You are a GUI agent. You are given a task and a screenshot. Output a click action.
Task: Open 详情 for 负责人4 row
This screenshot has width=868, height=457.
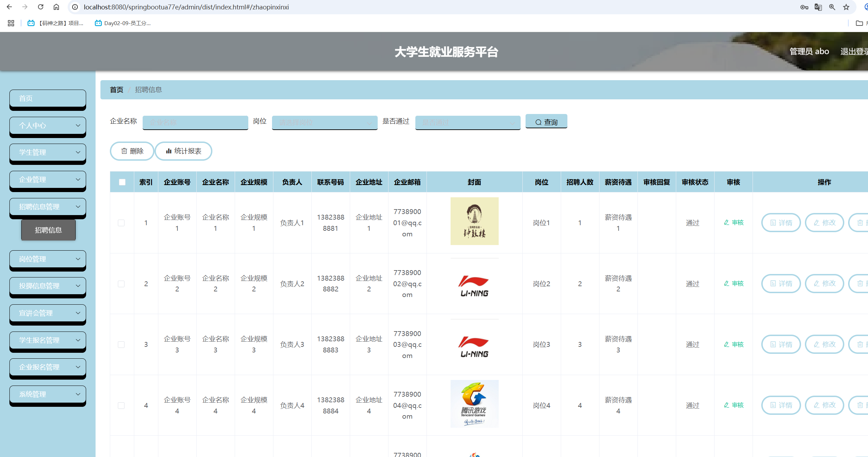781,405
